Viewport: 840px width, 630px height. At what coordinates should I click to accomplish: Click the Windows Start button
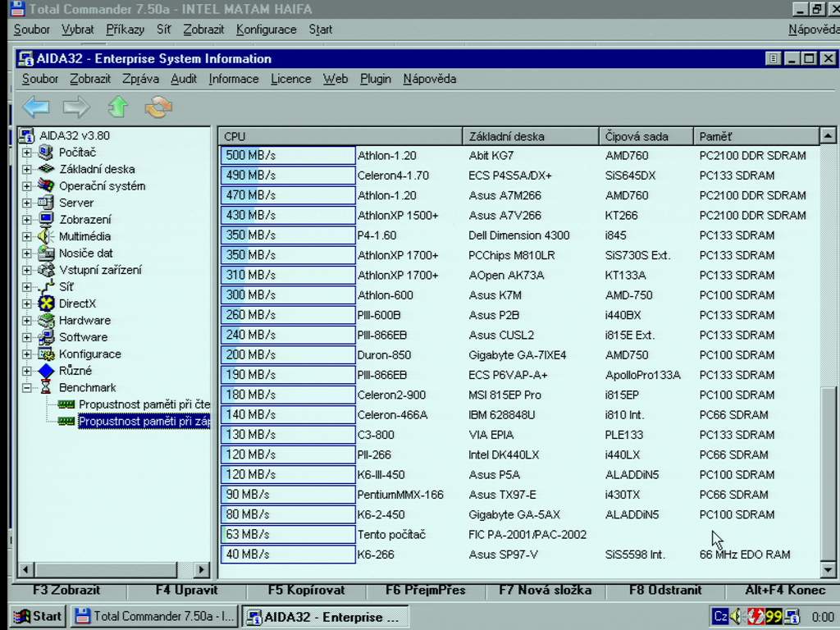[38, 617]
